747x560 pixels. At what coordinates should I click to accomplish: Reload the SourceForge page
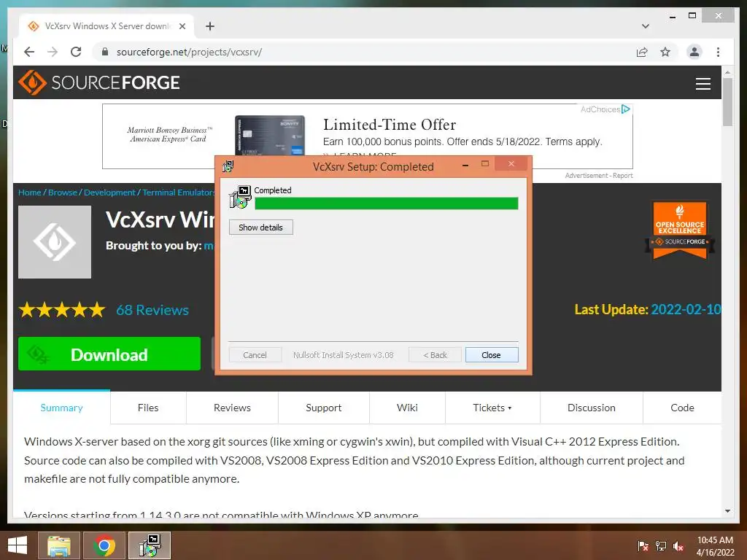(76, 52)
